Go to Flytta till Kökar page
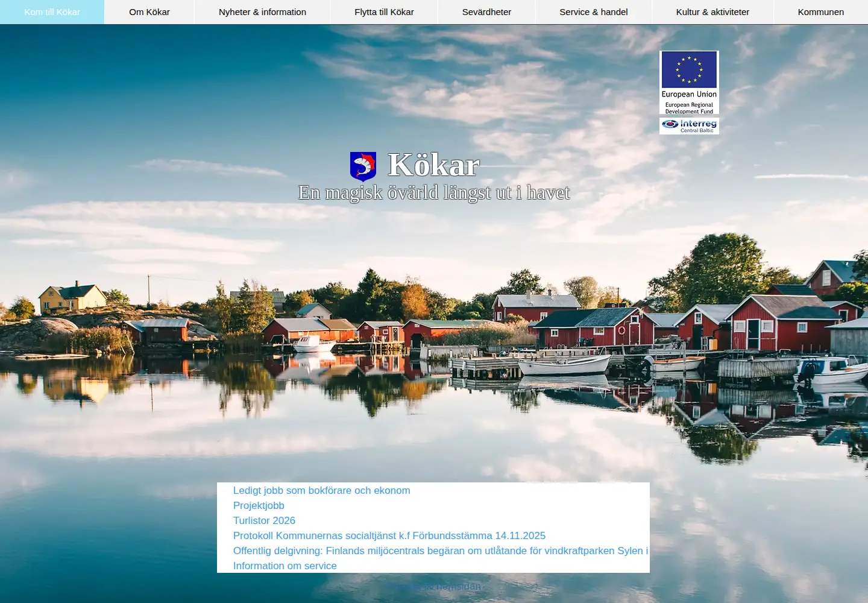 tap(384, 12)
